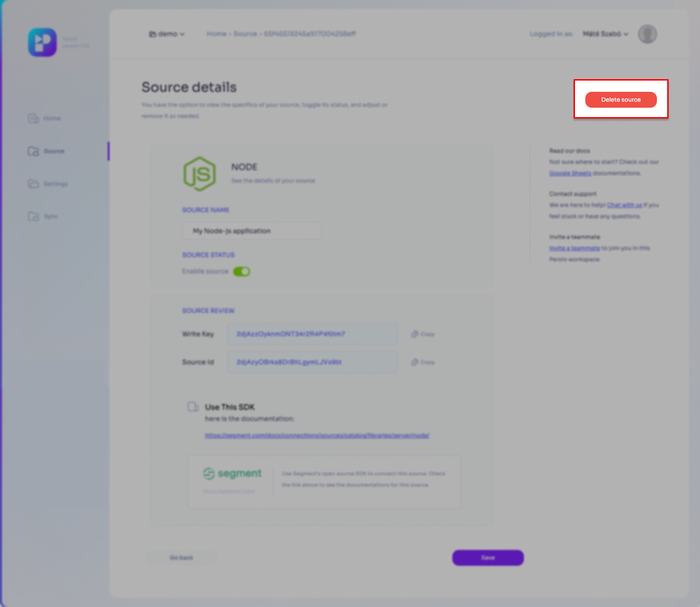The width and height of the screenshot is (700, 607).
Task: Click the Persio logo in the sidebar
Action: tap(42, 42)
